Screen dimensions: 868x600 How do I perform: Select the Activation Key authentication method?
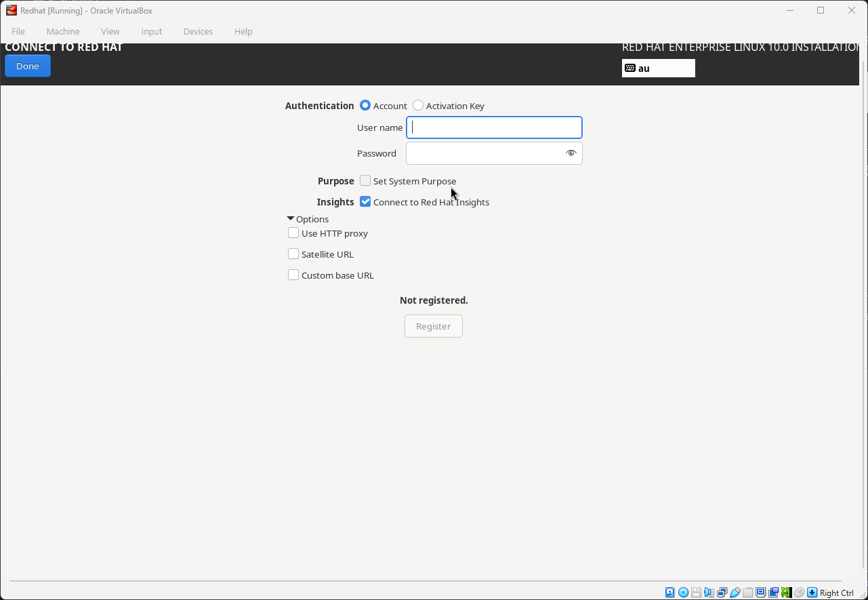coord(418,105)
